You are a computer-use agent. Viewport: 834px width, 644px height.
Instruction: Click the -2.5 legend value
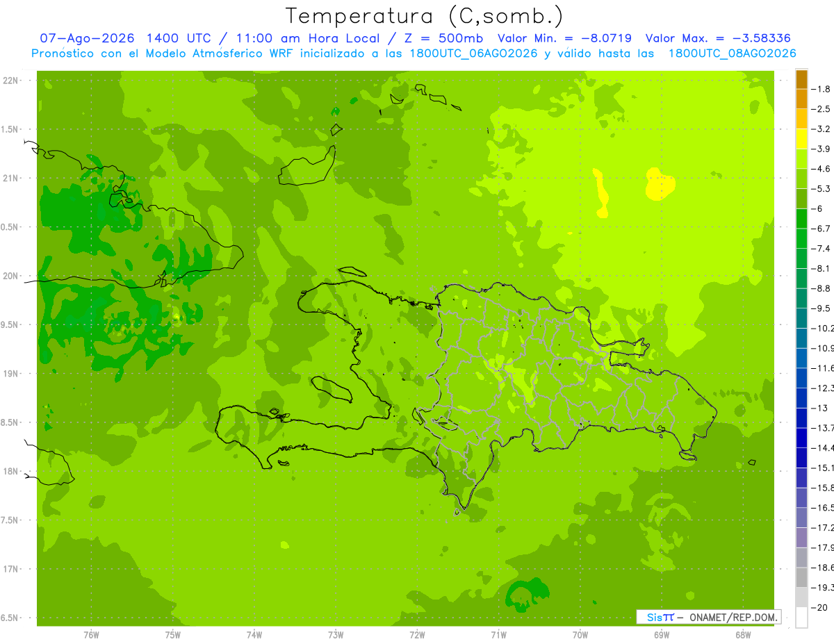(821, 109)
